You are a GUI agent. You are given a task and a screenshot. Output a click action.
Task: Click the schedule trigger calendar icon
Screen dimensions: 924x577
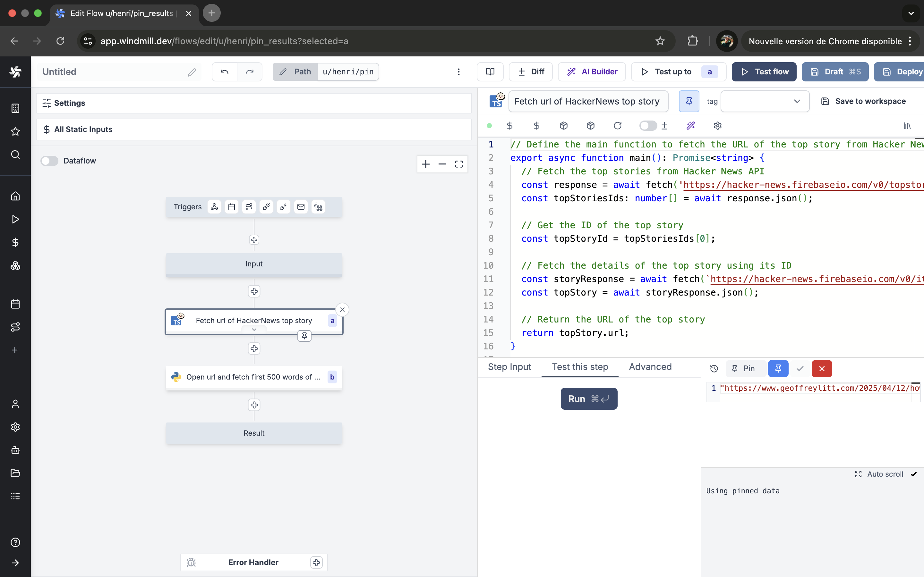click(231, 207)
